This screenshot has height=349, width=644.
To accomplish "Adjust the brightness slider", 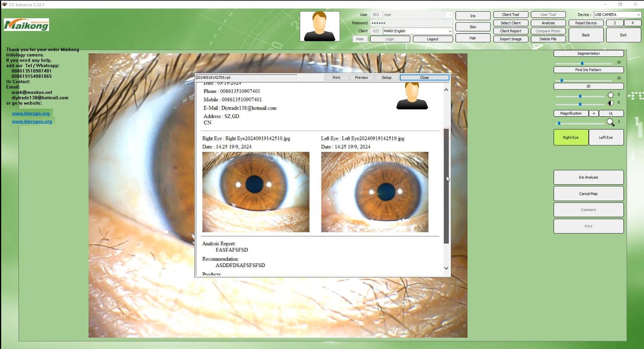I will point(580,96).
